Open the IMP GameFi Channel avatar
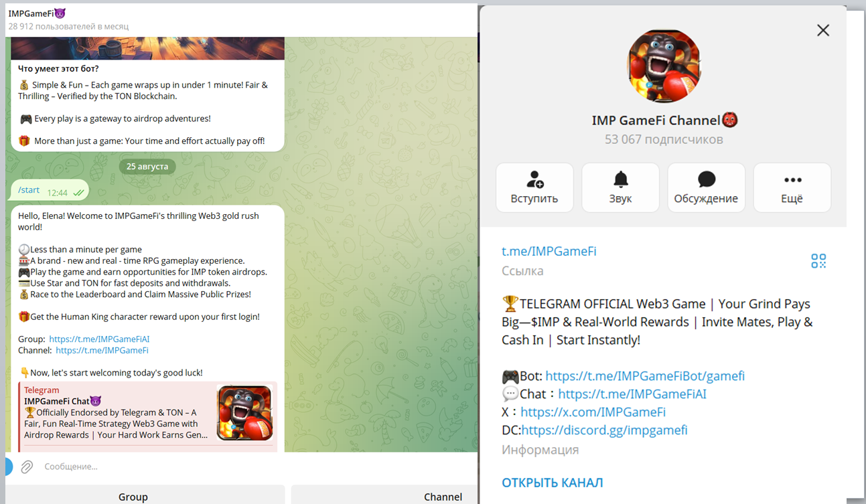The image size is (866, 504). [664, 66]
